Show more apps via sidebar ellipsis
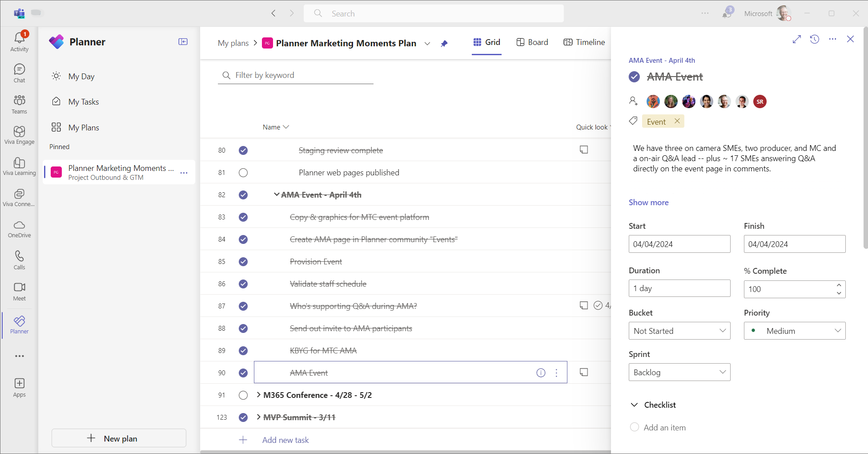The height and width of the screenshot is (454, 868). (20, 356)
